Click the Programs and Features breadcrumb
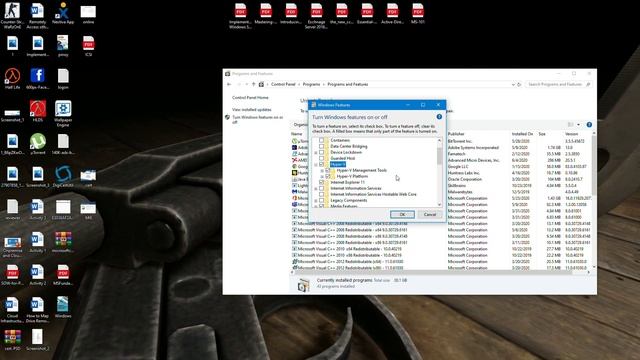The image size is (640, 360). pyautogui.click(x=348, y=84)
